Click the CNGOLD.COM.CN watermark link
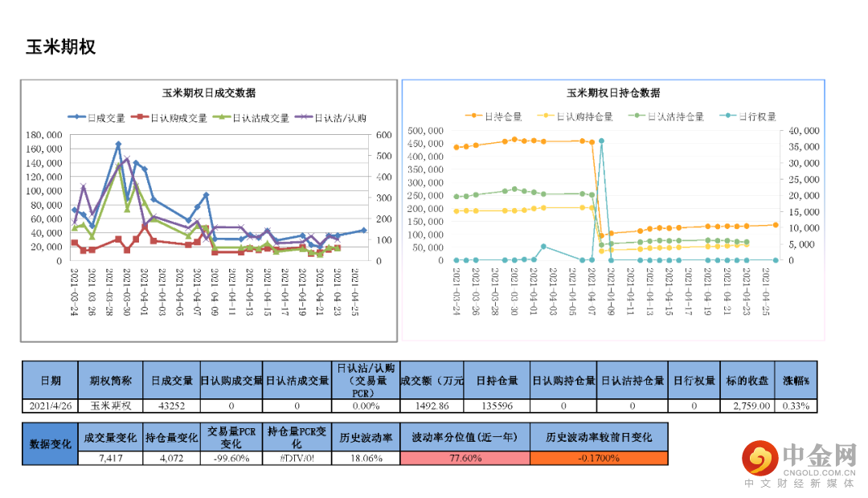The image size is (868, 498). 819,472
